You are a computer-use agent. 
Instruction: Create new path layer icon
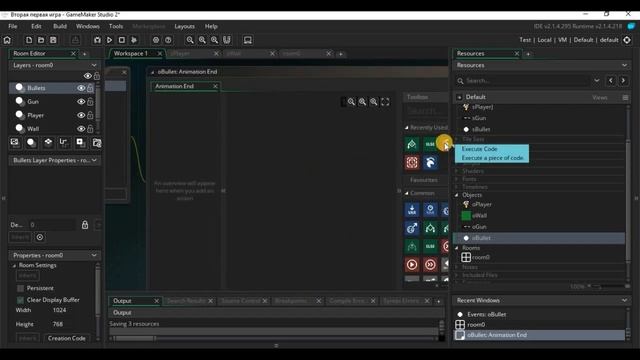click(x=64, y=142)
